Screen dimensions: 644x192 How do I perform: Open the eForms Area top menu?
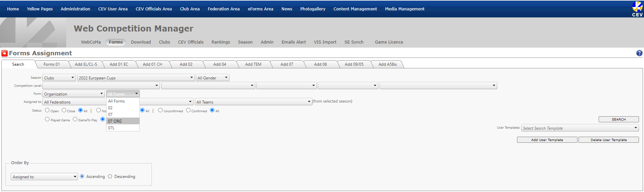[x=261, y=9]
